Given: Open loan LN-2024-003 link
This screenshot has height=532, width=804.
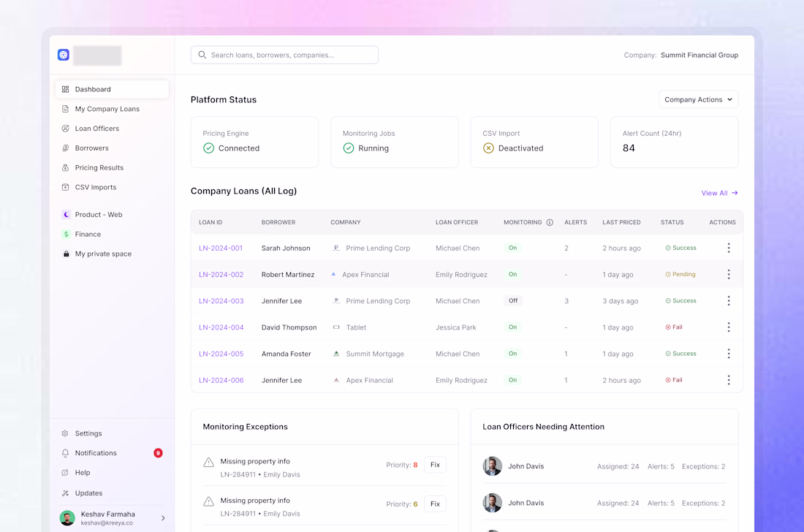Looking at the screenshot, I should [221, 301].
